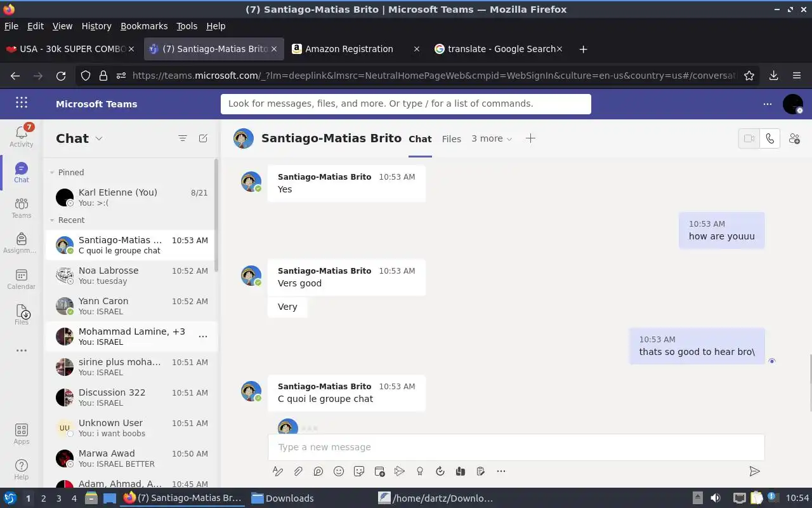The image size is (812, 508).
Task: Open the Bookmarks menu
Action: pos(144,26)
